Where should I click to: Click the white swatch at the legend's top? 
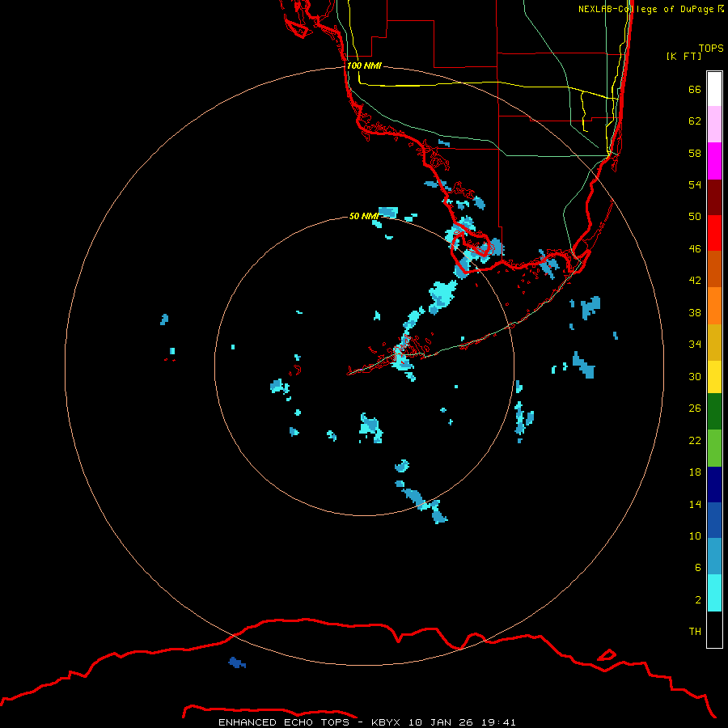click(714, 89)
